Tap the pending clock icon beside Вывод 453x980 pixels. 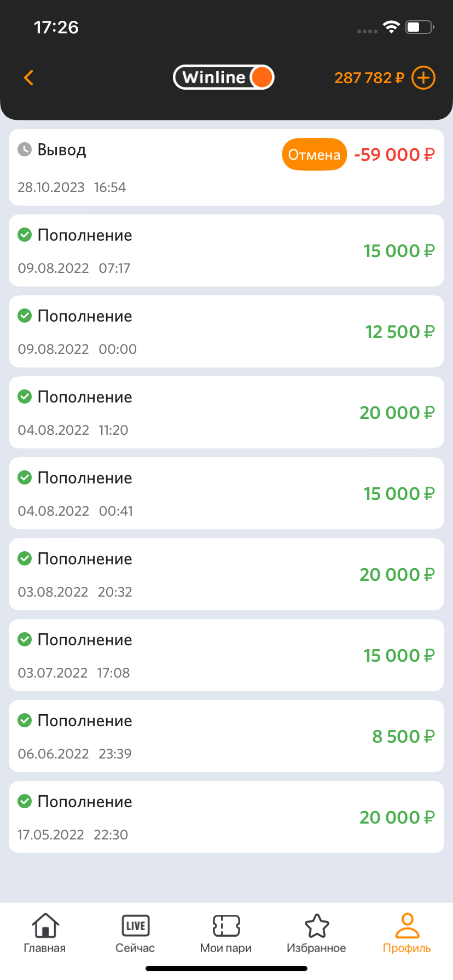pos(25,149)
